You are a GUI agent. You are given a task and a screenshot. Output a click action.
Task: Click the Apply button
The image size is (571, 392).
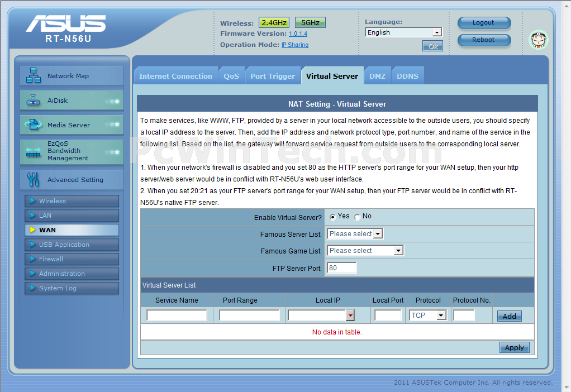pyautogui.click(x=514, y=347)
